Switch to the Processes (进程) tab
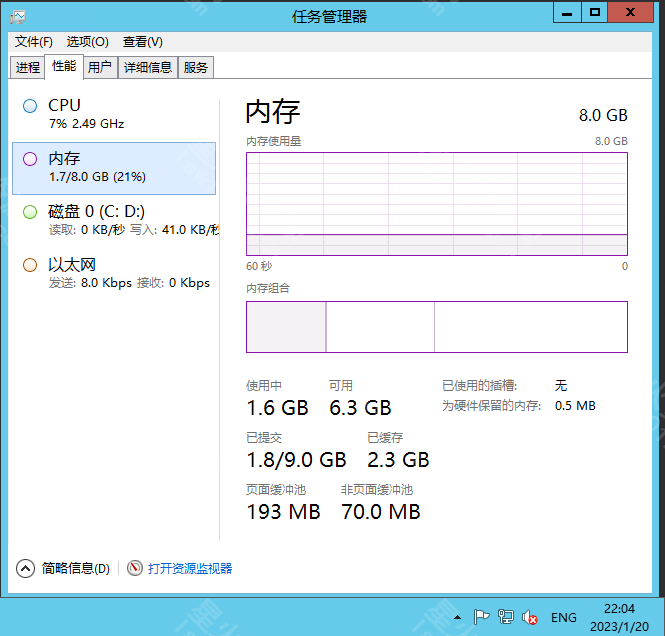Image resolution: width=665 pixels, height=636 pixels. coord(28,67)
